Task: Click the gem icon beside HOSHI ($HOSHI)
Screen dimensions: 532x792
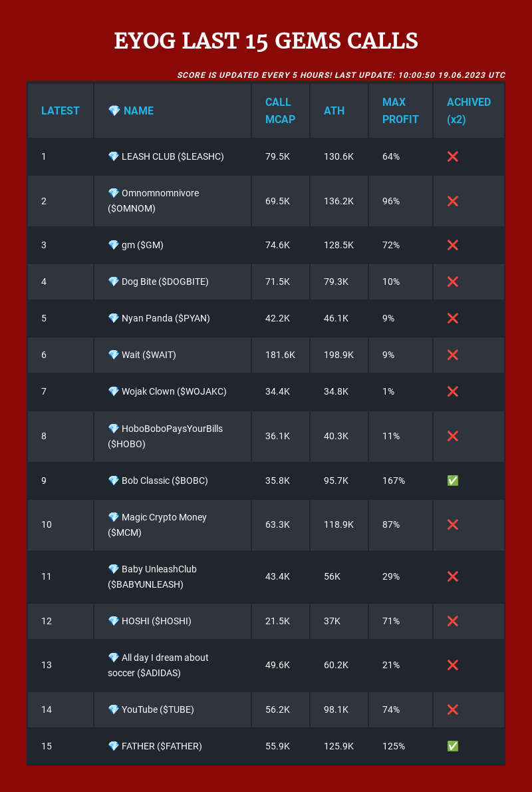Action: (x=114, y=621)
